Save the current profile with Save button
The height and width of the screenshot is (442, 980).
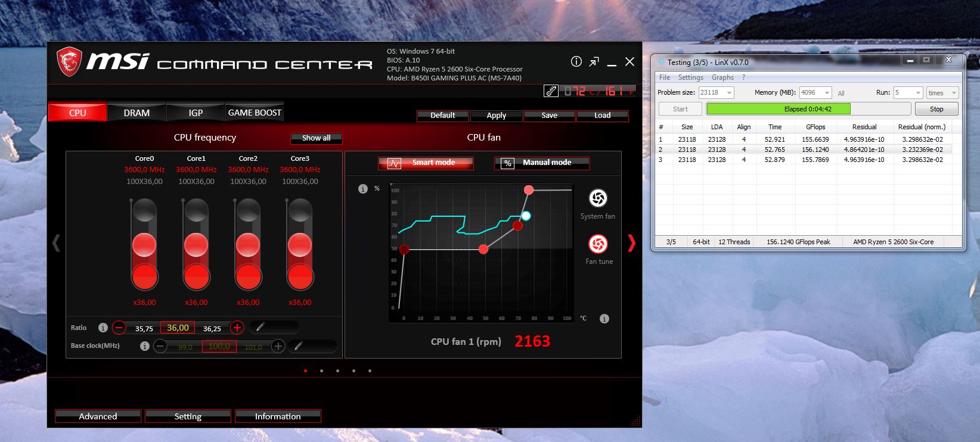(x=549, y=116)
